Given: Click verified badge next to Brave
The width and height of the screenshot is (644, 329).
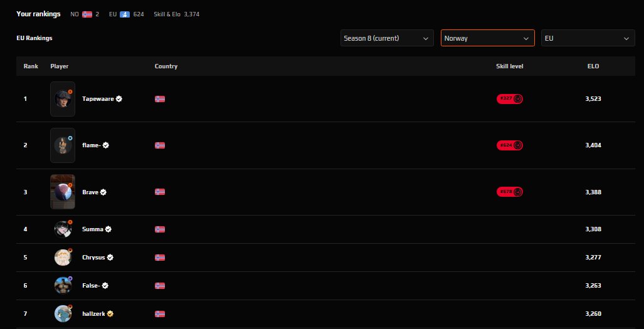Looking at the screenshot, I should (103, 192).
